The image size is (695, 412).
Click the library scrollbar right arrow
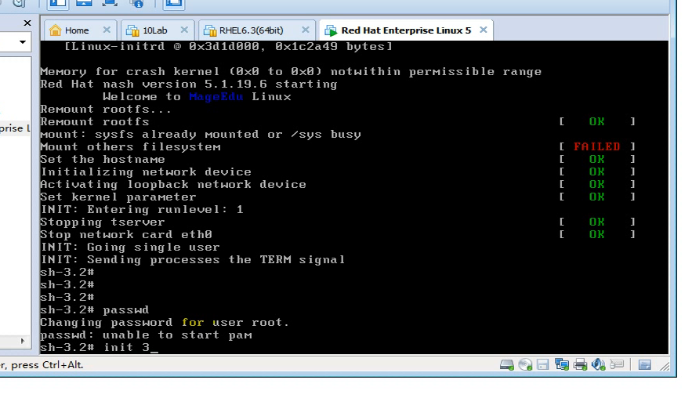[22, 341]
